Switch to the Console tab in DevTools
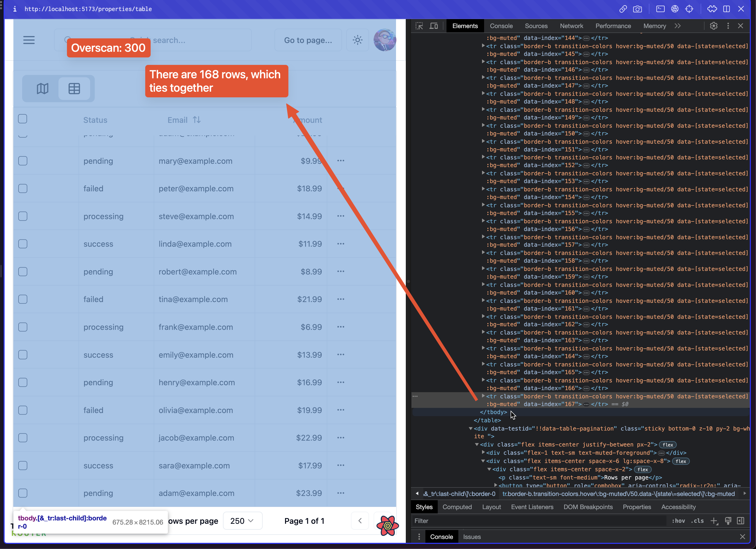Viewport: 756px width, 549px height. pos(501,26)
